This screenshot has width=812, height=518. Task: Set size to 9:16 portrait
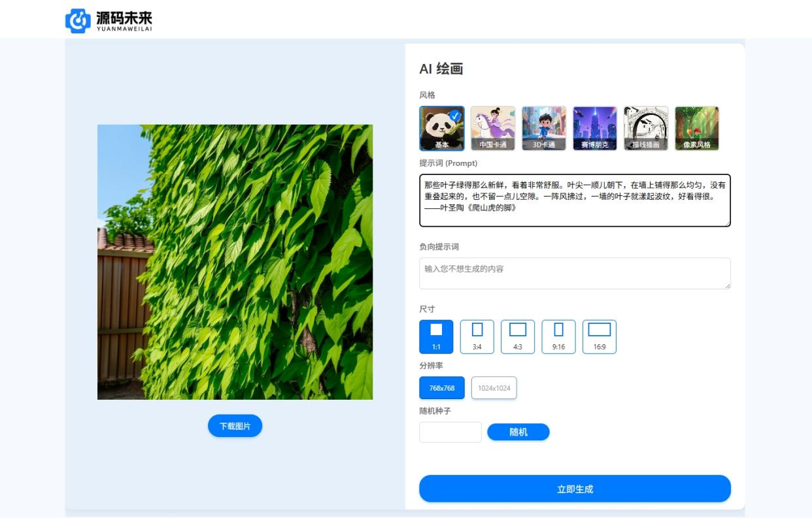tap(558, 336)
